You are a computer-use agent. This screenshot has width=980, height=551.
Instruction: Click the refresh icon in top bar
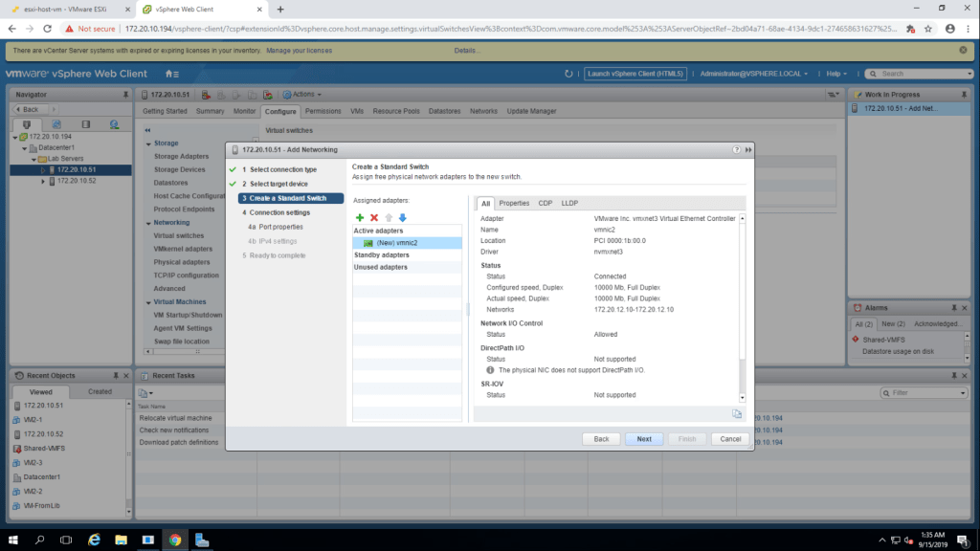[568, 74]
